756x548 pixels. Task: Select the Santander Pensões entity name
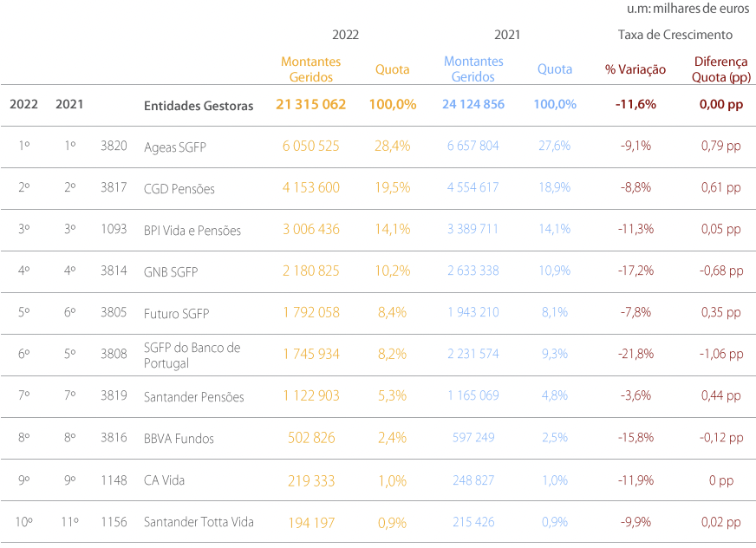point(193,397)
